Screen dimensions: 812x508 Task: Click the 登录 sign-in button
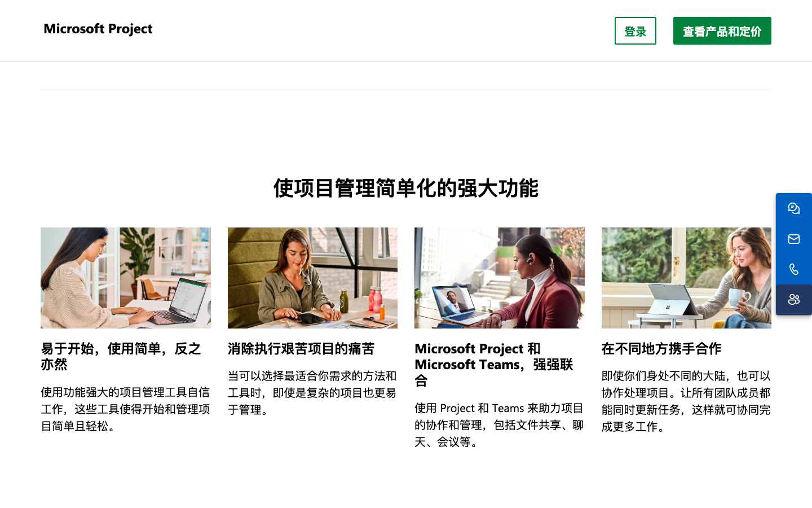[635, 31]
